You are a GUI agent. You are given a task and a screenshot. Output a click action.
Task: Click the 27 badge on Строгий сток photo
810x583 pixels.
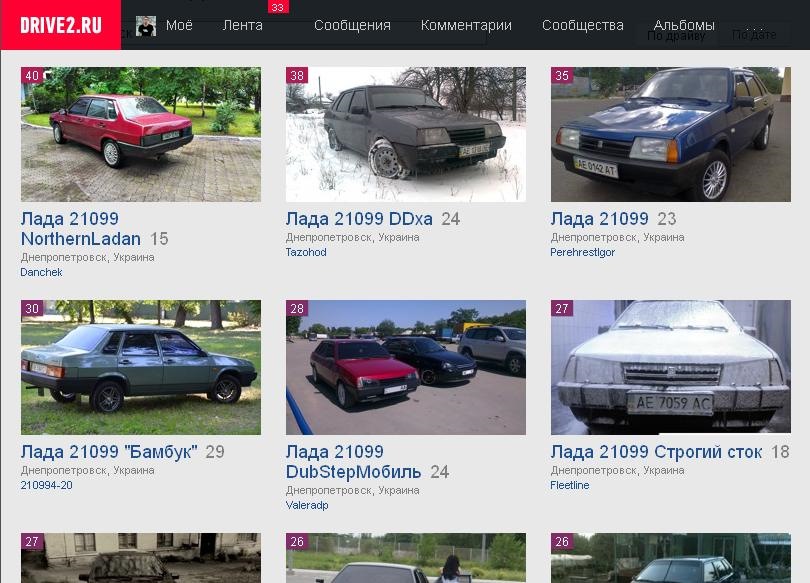[562, 308]
